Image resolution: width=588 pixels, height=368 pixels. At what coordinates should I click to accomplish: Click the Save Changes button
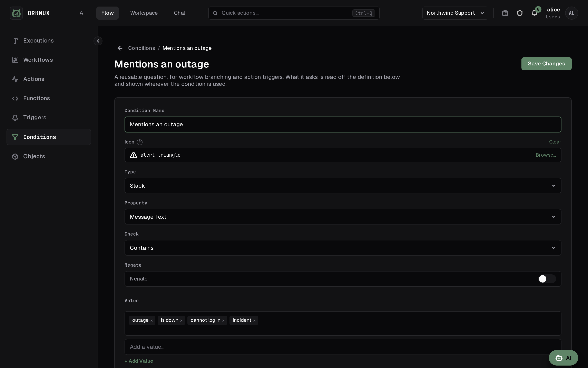pyautogui.click(x=546, y=64)
